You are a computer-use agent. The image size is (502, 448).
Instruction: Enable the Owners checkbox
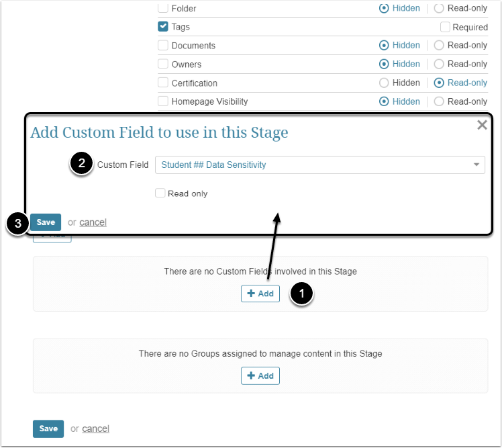(x=162, y=64)
